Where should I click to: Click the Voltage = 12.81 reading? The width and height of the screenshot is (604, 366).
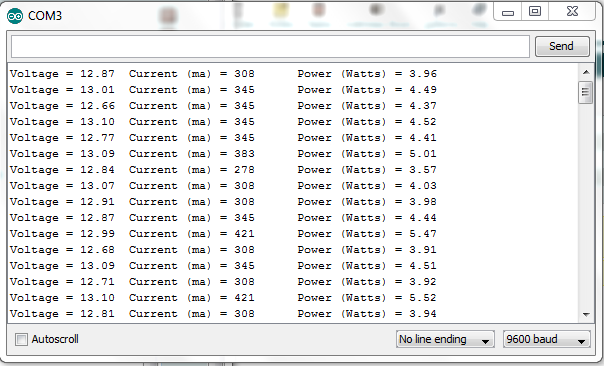(62, 314)
